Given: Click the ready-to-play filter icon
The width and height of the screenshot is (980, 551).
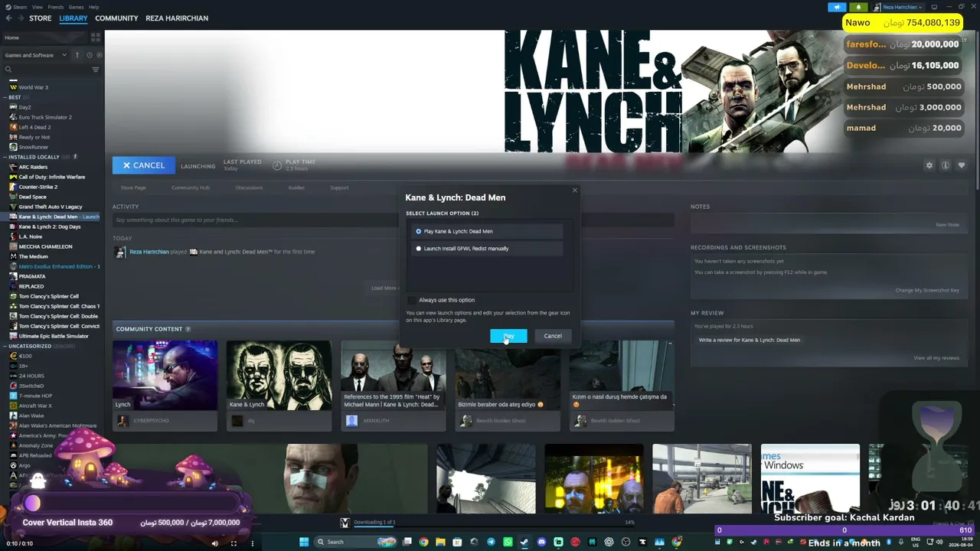Looking at the screenshot, I should (98, 55).
